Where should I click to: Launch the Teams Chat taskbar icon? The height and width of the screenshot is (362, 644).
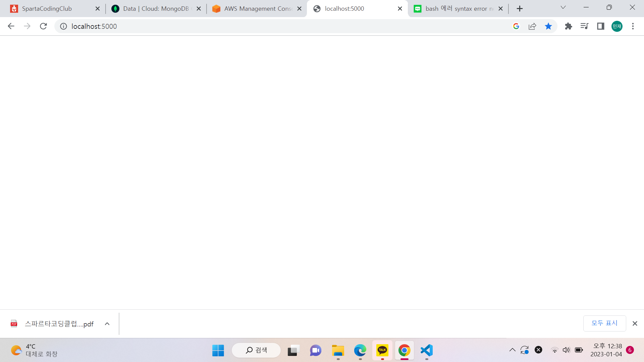pos(315,351)
